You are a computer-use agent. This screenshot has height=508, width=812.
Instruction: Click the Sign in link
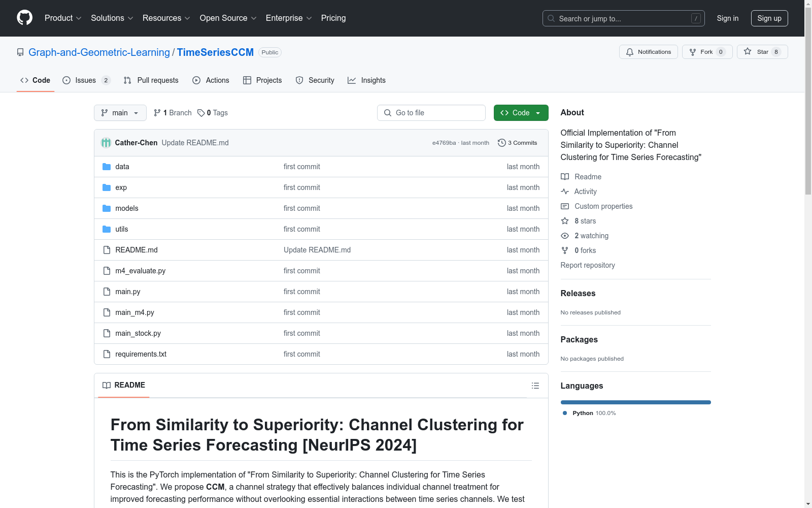click(x=727, y=18)
